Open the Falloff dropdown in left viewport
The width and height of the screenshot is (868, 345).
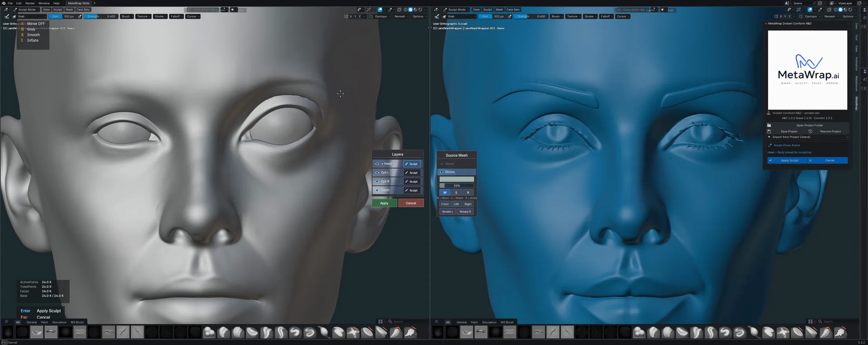(176, 16)
